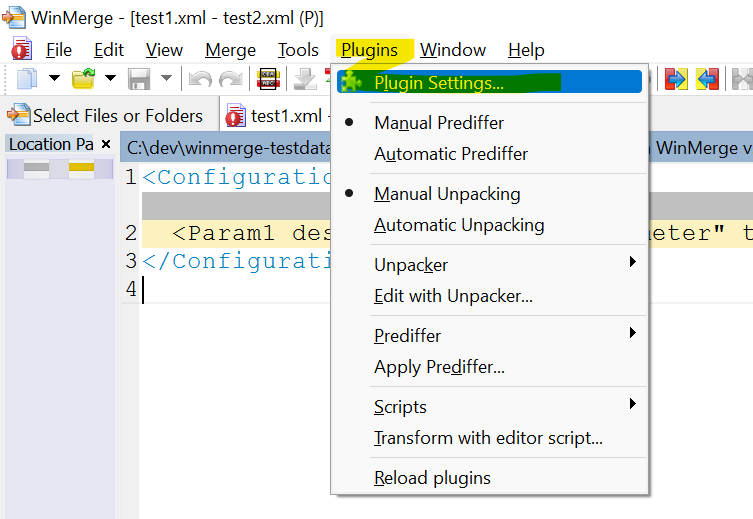Close the Location Pane
This screenshot has height=519, width=753.
coord(106,144)
